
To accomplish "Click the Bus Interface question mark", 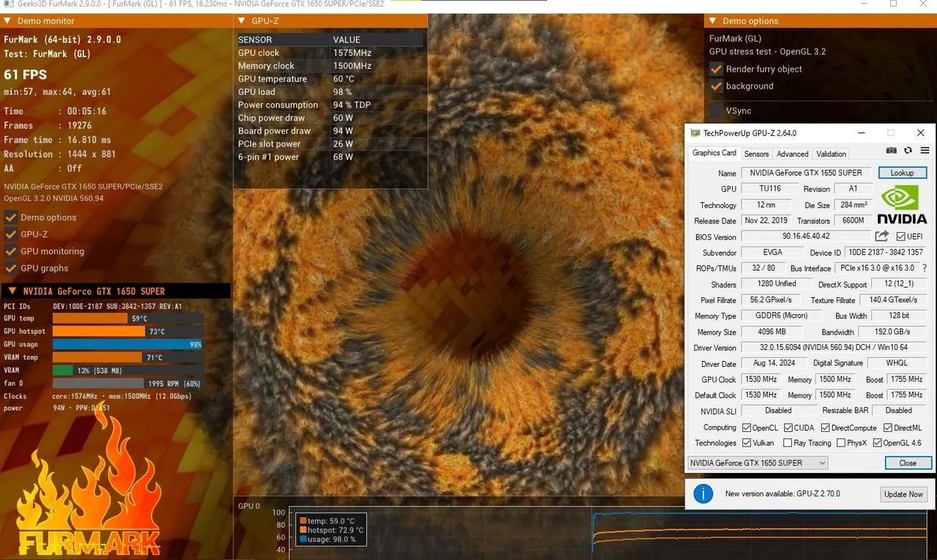I will pos(925,268).
